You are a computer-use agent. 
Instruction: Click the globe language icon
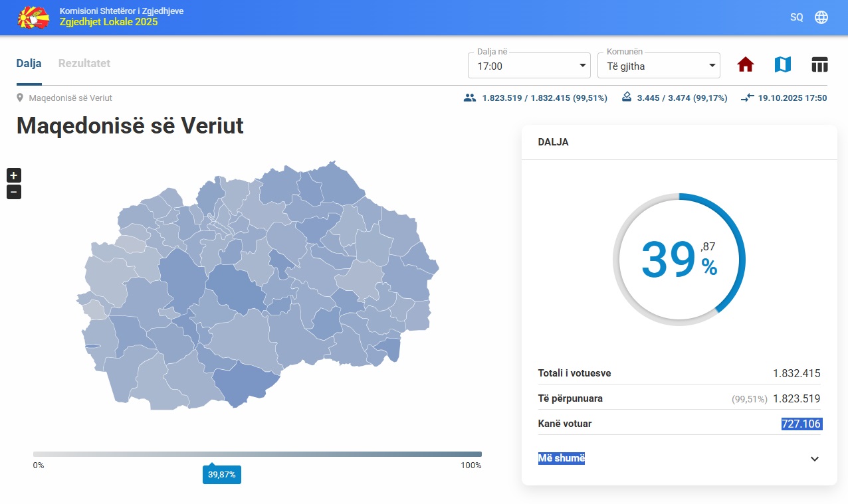(821, 17)
